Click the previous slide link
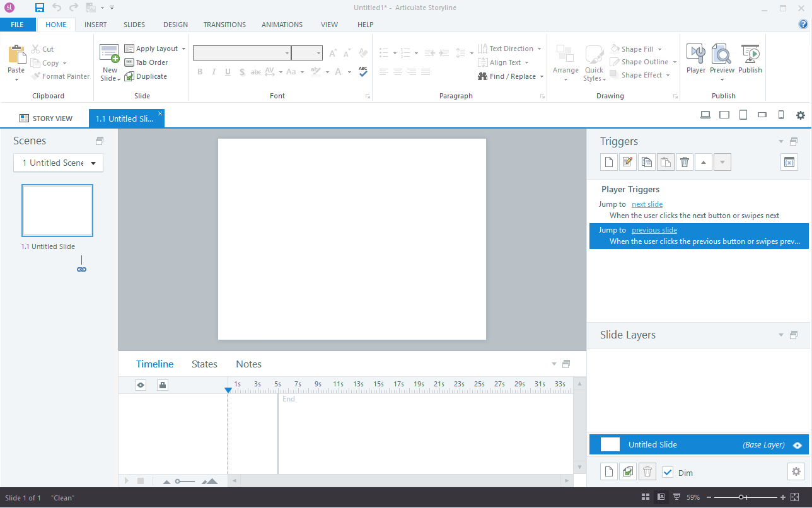The height and width of the screenshot is (508, 812). [654, 230]
